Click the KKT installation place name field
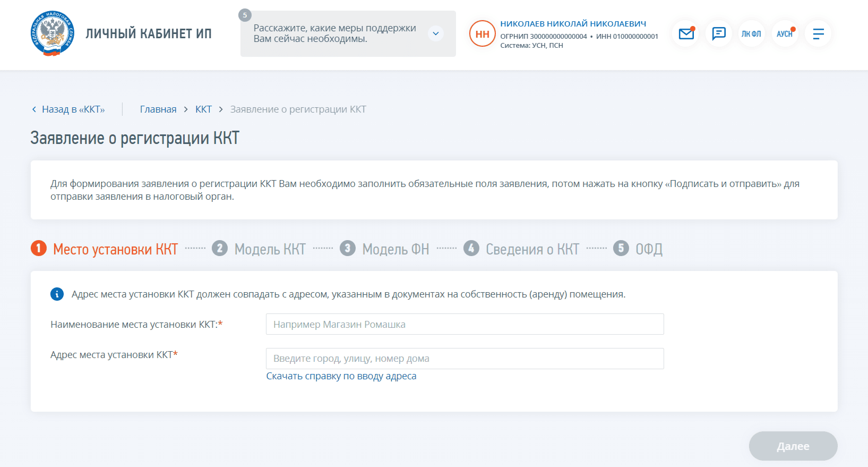The height and width of the screenshot is (467, 868). (x=465, y=324)
